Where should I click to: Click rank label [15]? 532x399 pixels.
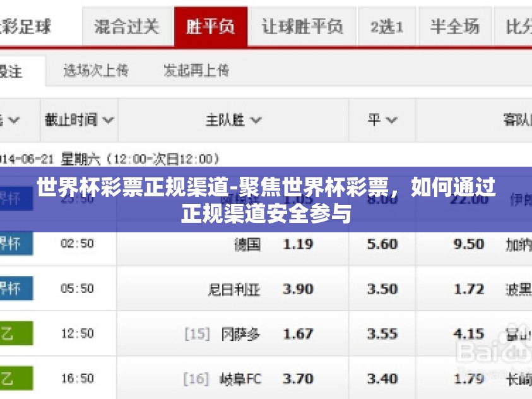coord(197,334)
